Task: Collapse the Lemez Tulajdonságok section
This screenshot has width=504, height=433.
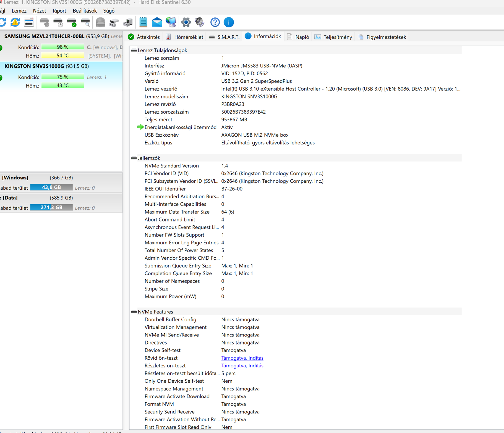Action: 134,51
